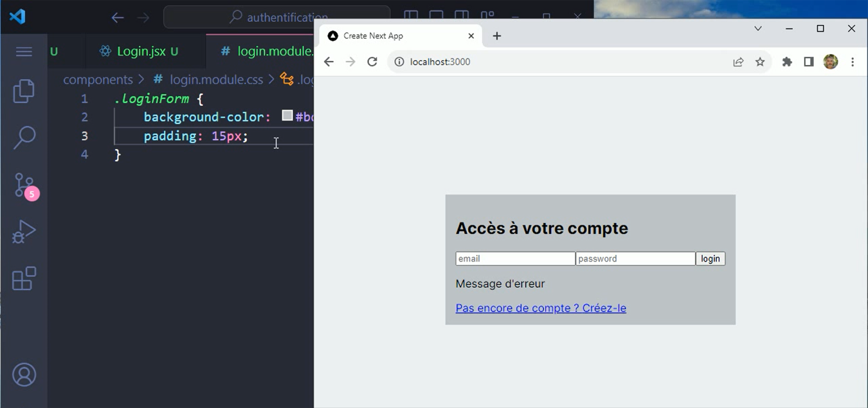The width and height of the screenshot is (868, 408).
Task: Open the Search panel in VS Code
Action: click(24, 137)
